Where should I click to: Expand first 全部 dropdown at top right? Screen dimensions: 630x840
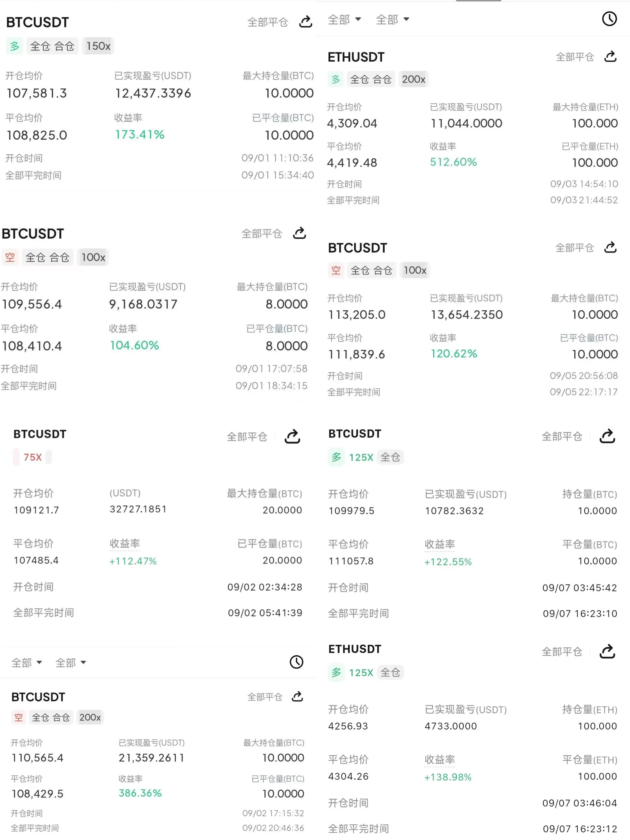click(x=344, y=19)
